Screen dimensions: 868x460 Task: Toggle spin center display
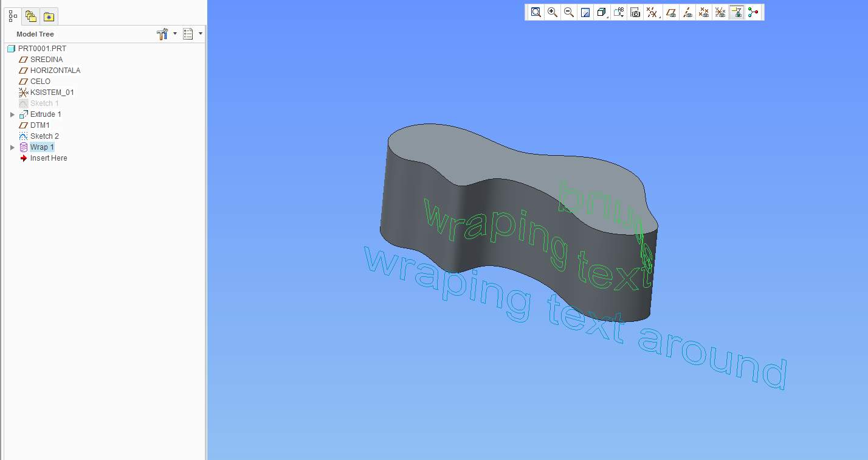[753, 12]
